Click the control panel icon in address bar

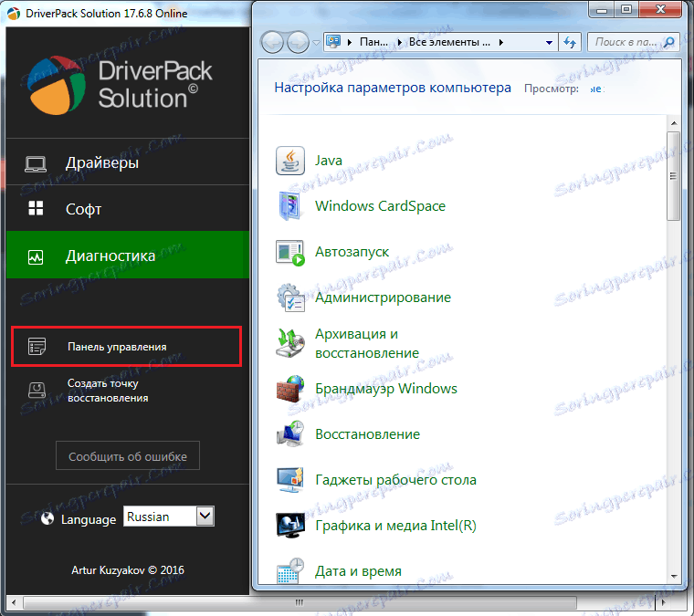coord(333,42)
